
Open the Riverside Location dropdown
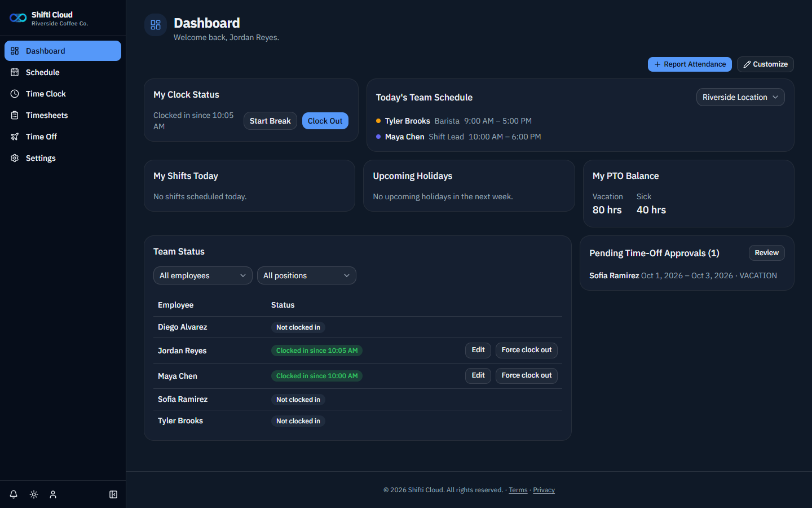pyautogui.click(x=740, y=97)
